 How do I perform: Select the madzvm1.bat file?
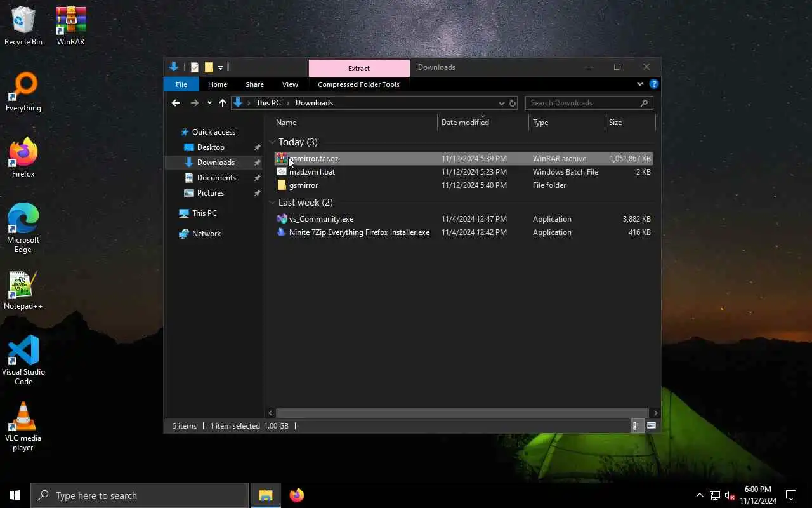point(463,172)
